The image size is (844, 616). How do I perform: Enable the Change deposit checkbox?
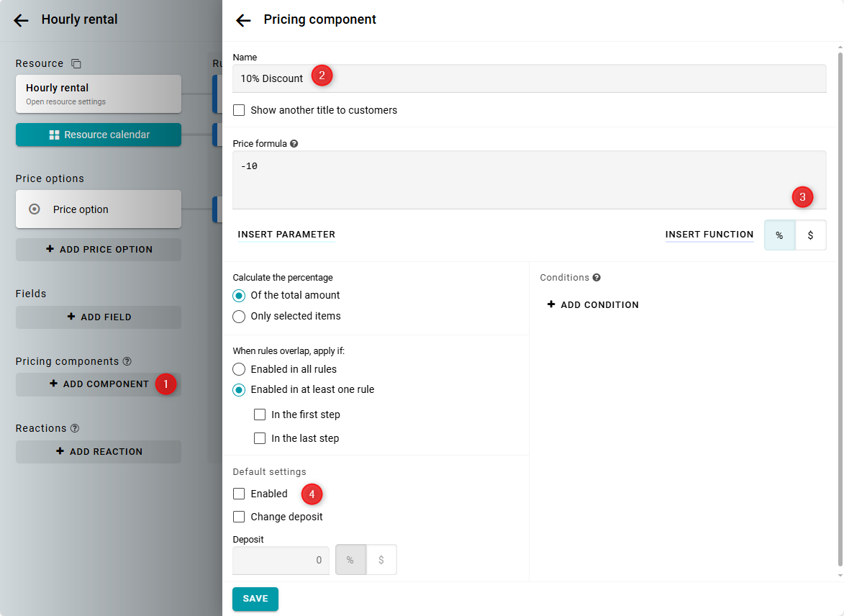click(x=239, y=517)
